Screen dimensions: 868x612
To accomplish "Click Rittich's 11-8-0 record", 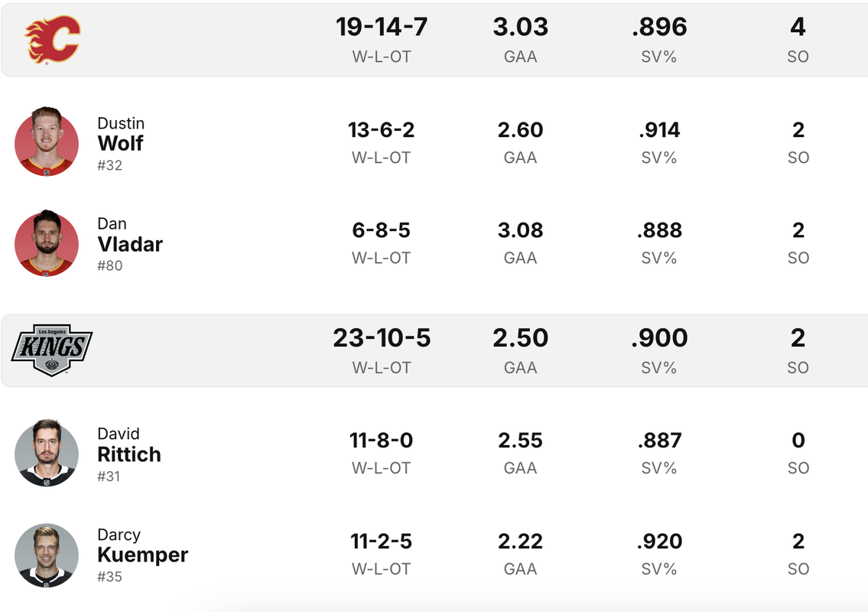I will click(x=382, y=441).
